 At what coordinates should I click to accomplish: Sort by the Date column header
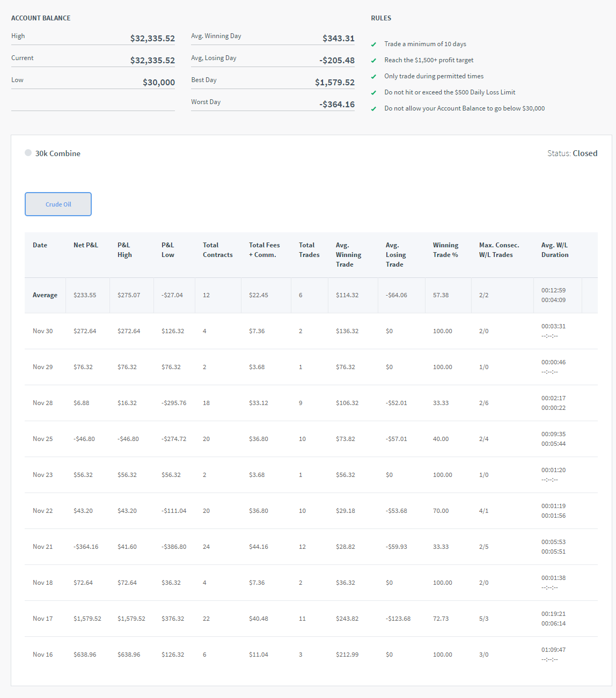click(x=40, y=245)
